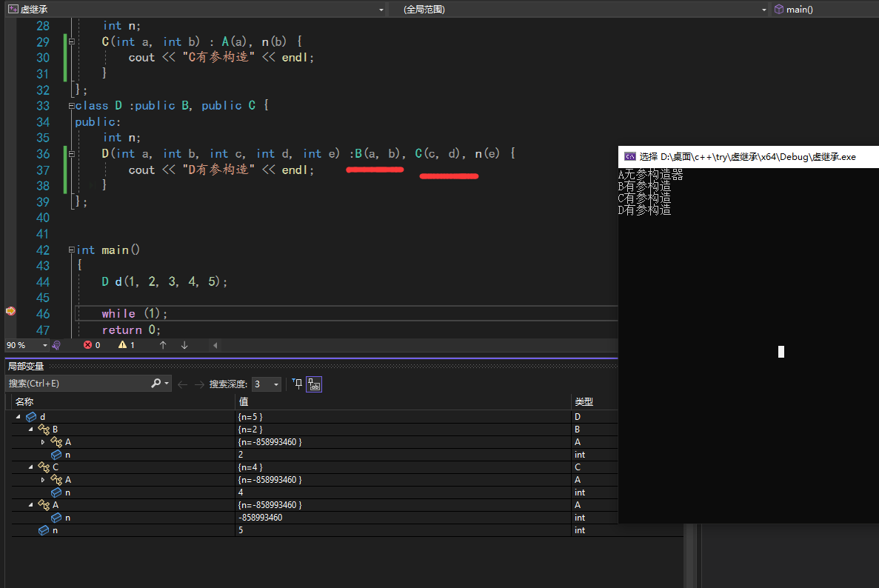Open the search depth dropdown showing 3
879x588 pixels.
pyautogui.click(x=276, y=384)
